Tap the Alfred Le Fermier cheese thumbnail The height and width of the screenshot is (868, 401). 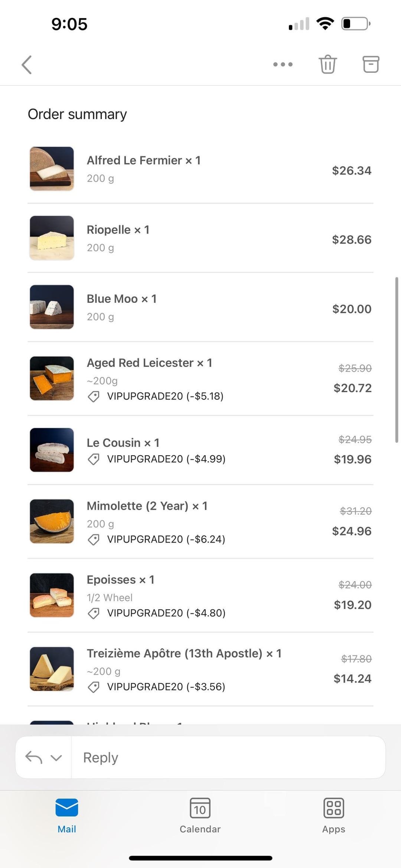52,169
